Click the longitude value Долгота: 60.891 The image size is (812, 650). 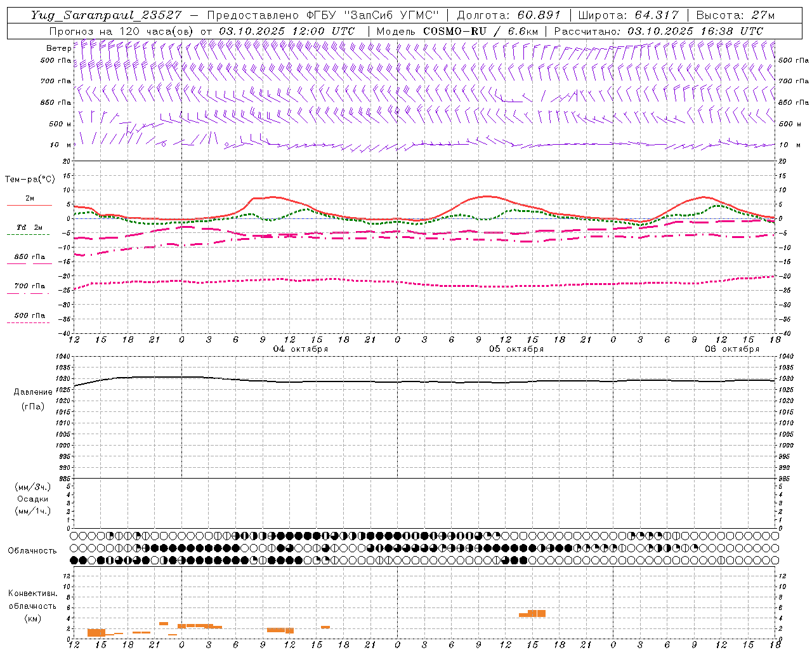pos(509,15)
